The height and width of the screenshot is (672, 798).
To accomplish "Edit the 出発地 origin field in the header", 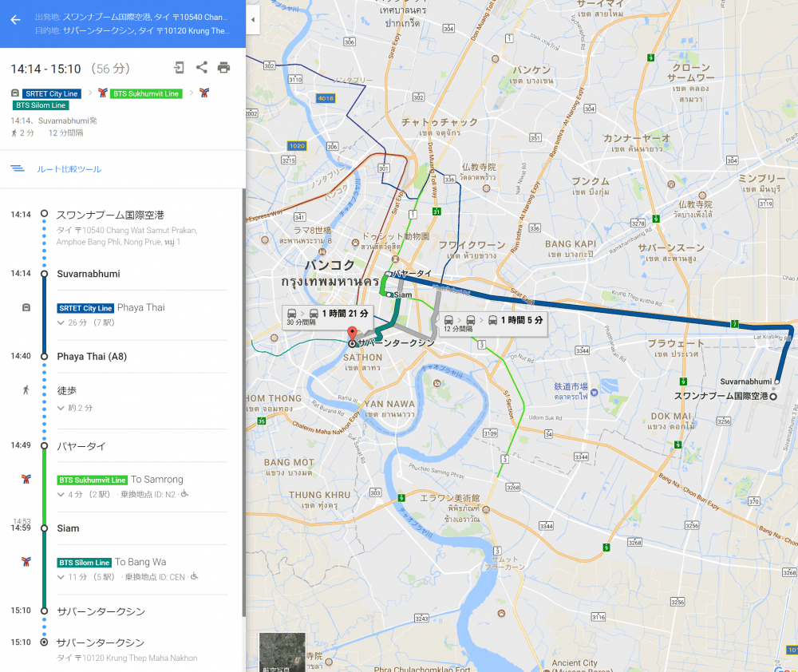I will tap(132, 17).
